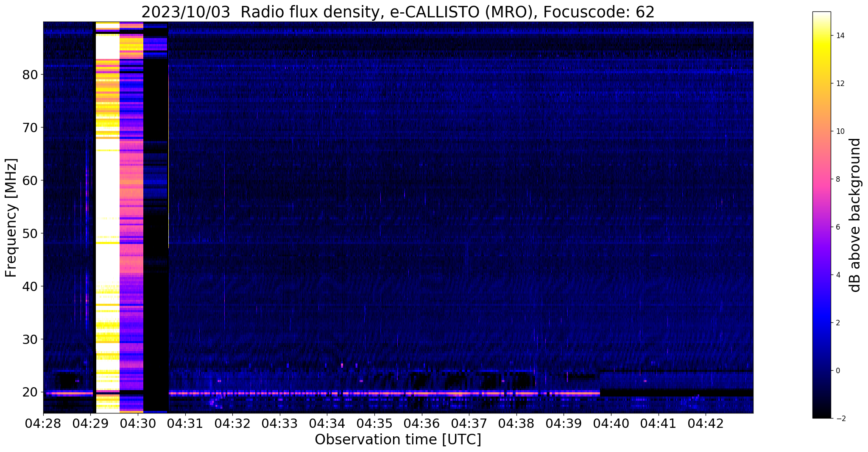The height and width of the screenshot is (452, 868).
Task: Click the colorbar tick label 6
Action: [837, 227]
